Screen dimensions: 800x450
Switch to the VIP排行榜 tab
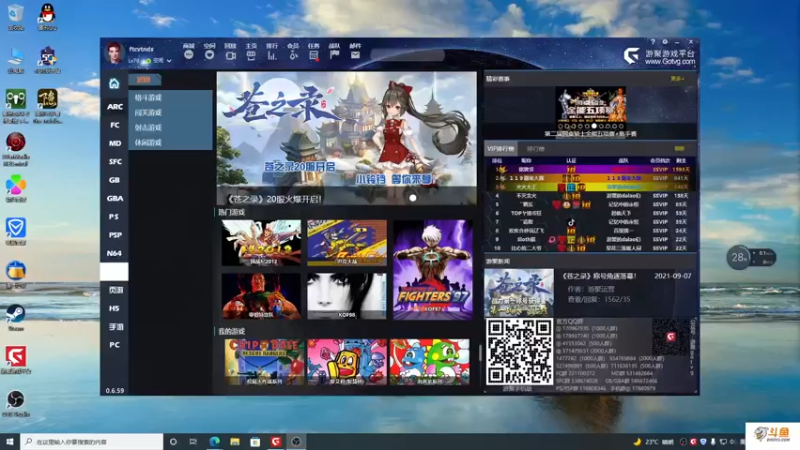pyautogui.click(x=501, y=149)
